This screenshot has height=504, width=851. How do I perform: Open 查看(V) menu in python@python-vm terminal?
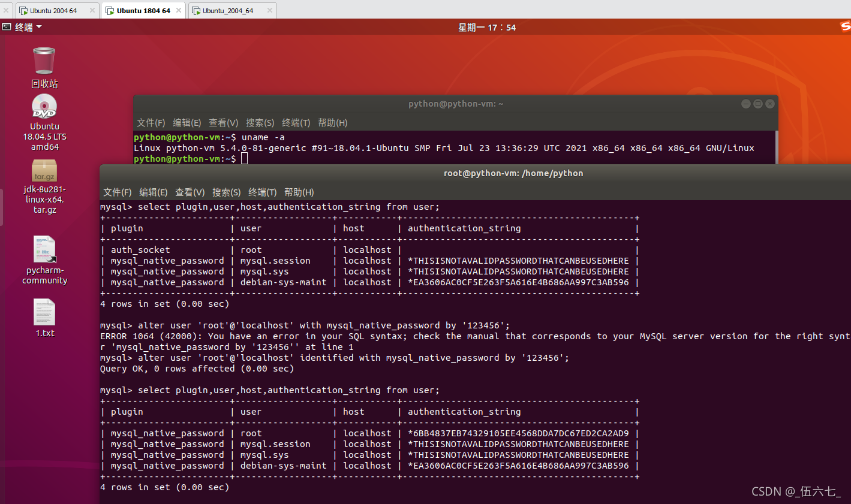(223, 122)
